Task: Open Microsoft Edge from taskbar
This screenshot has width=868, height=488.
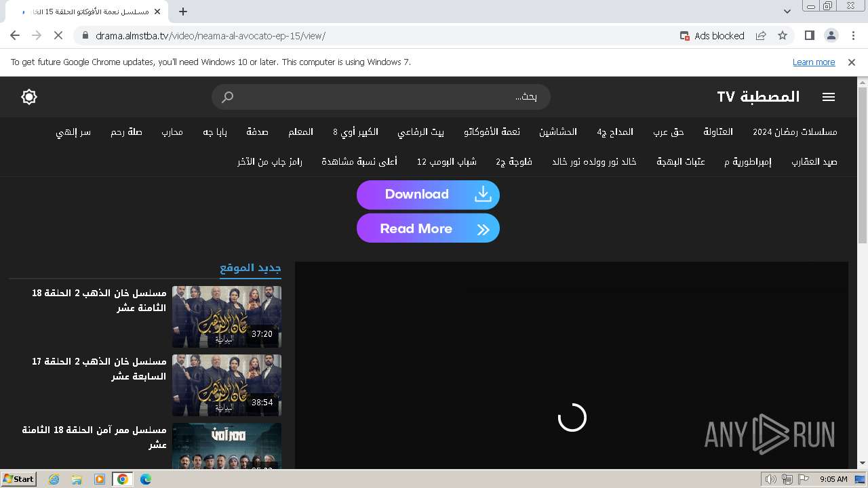Action: (x=146, y=479)
